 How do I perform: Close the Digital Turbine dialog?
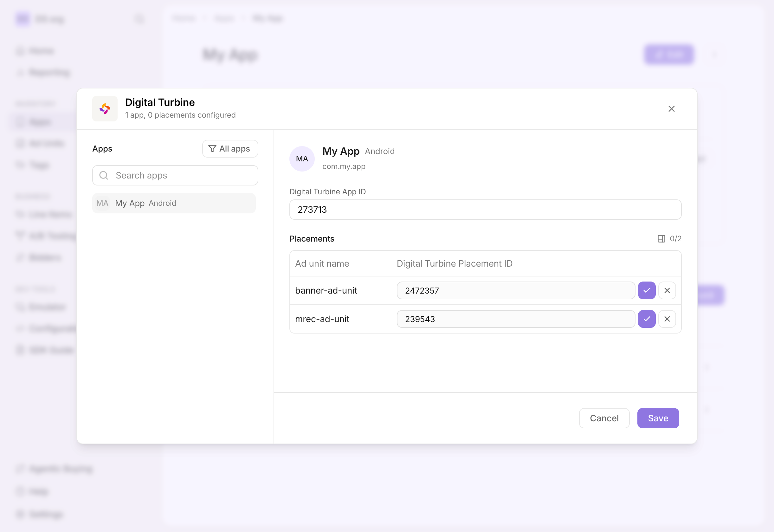[671, 109]
